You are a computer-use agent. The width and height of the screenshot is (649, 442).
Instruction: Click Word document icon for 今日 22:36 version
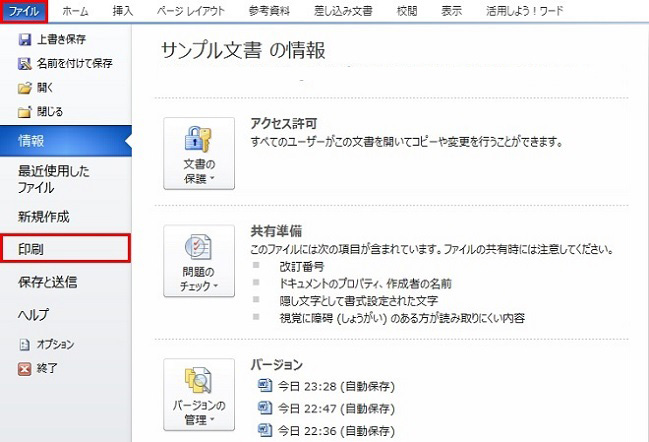click(265, 430)
